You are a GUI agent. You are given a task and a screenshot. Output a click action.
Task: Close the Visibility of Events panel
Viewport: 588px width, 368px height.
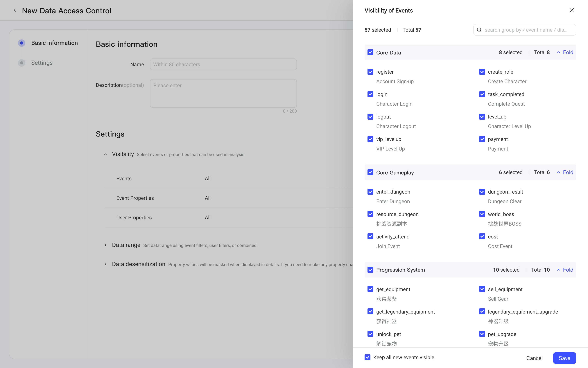click(x=571, y=10)
